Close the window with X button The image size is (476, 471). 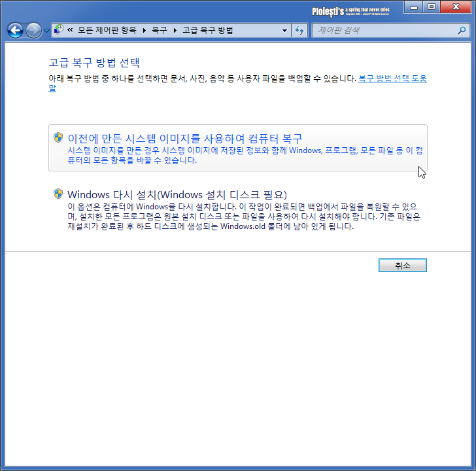[456, 7]
